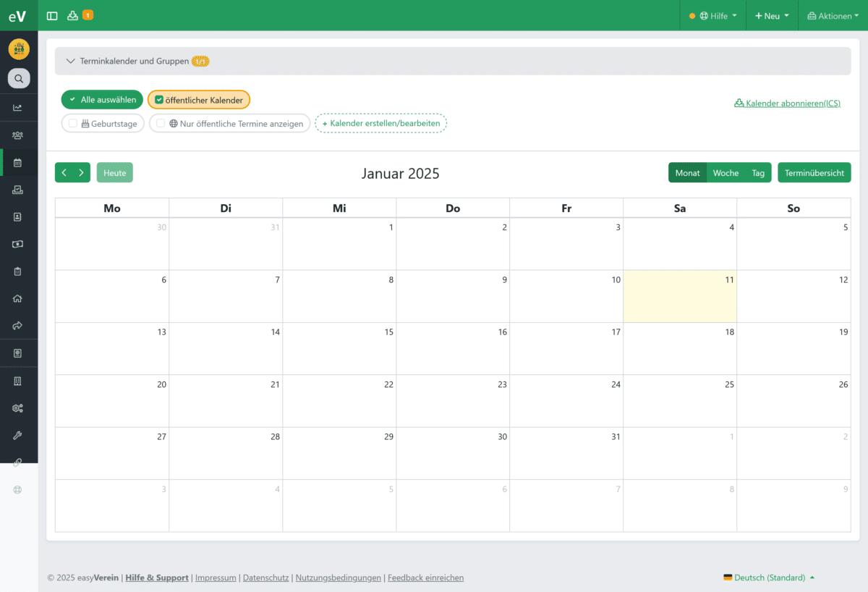Screen dimensions: 868x592
Task: Select day 31 of January
Action: 566,453
